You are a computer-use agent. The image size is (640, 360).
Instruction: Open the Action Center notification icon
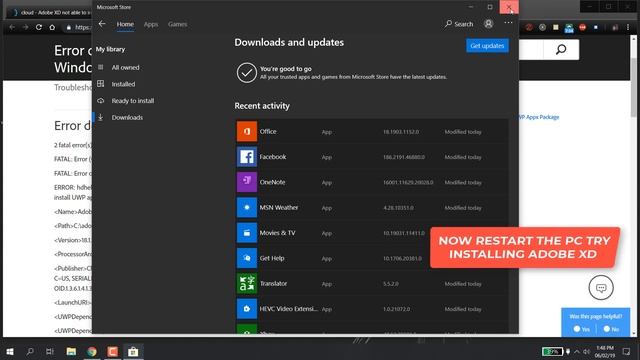pos(626,351)
